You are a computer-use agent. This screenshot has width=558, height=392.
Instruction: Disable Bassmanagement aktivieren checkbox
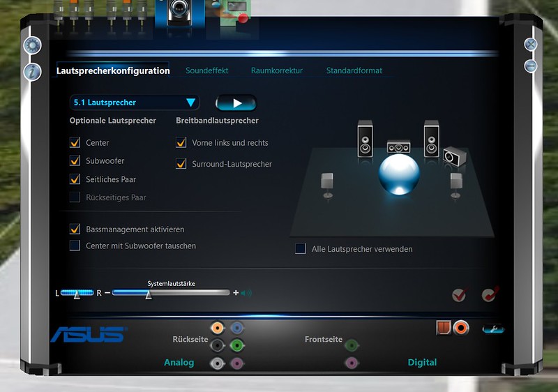[75, 229]
